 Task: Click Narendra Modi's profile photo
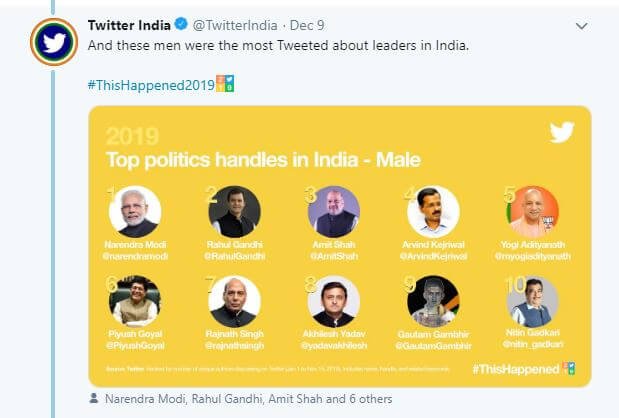(x=134, y=212)
